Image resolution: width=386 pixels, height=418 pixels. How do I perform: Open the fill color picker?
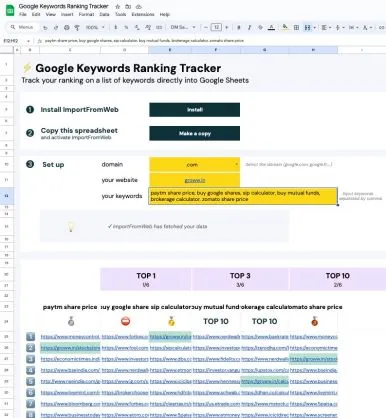click(285, 27)
